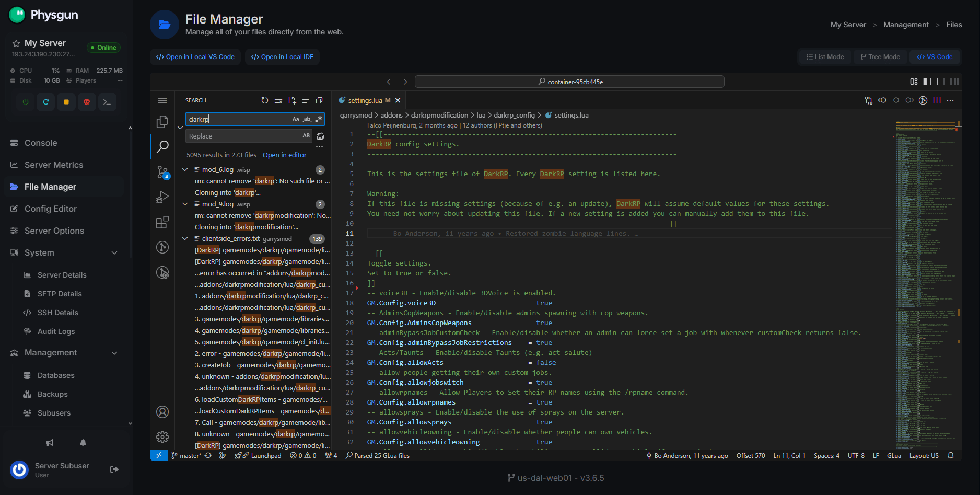The image size is (980, 495).
Task: Switch to List Mode
Action: 825,57
